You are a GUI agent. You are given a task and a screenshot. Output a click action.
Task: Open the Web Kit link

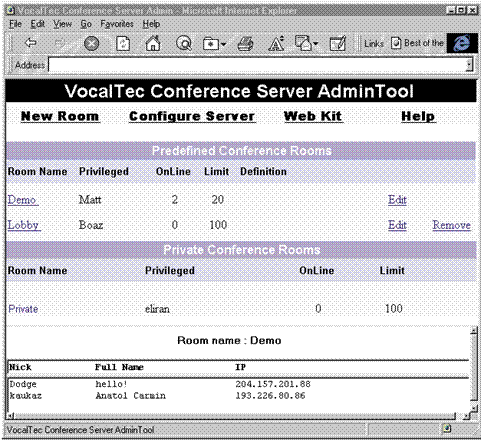[313, 116]
